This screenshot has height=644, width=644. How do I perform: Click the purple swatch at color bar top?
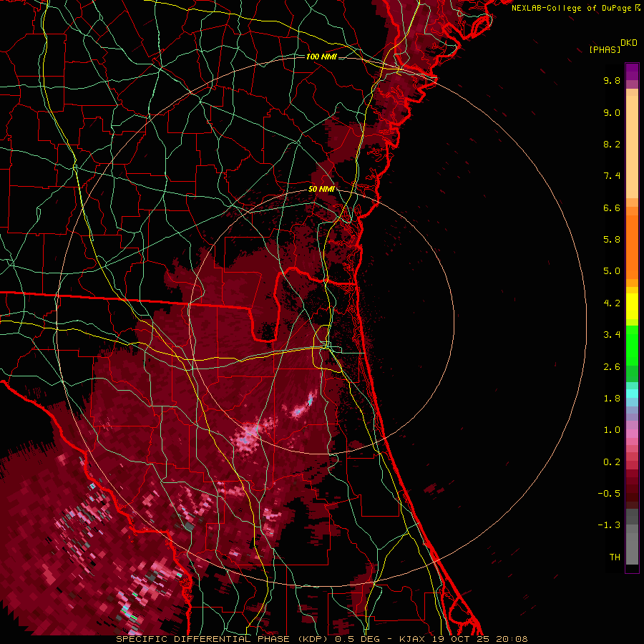point(632,72)
